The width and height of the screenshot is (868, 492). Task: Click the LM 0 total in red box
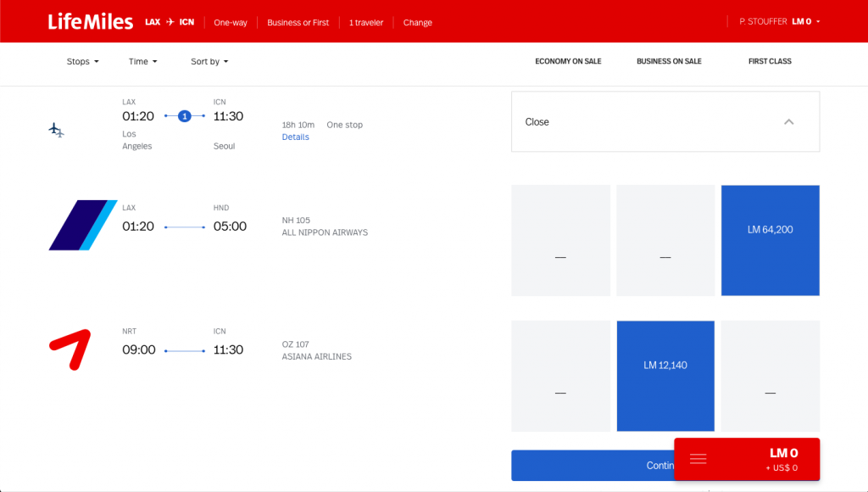(x=784, y=453)
